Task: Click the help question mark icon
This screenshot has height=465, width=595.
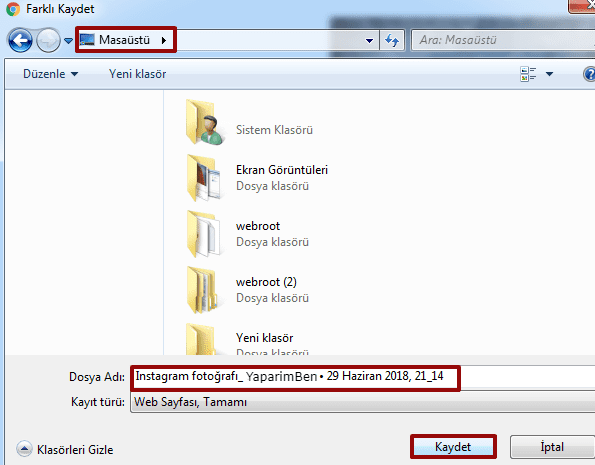Action: (x=589, y=74)
